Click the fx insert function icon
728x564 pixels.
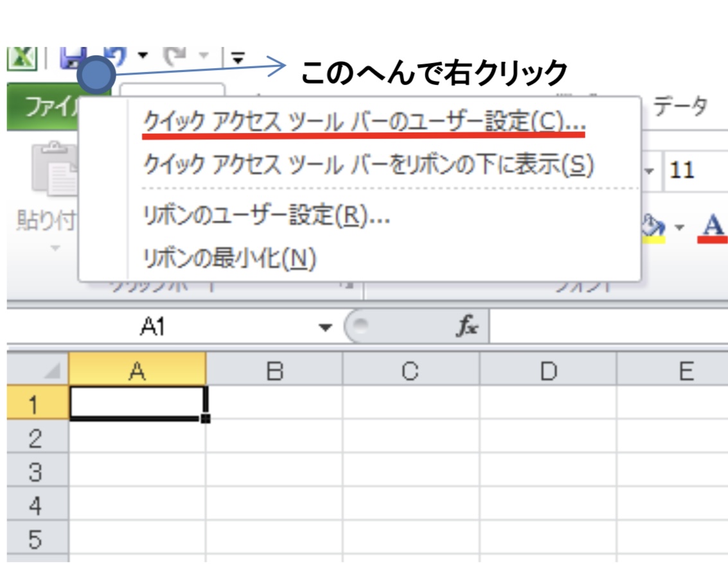tap(466, 328)
